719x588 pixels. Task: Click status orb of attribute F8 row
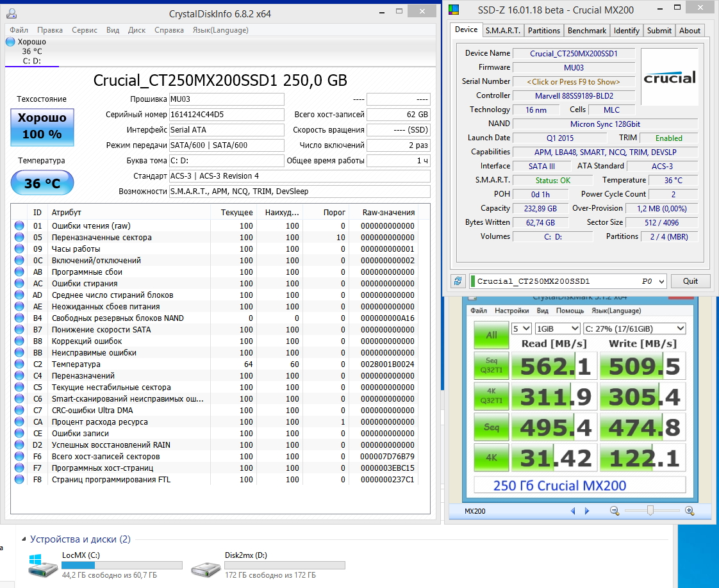19,479
